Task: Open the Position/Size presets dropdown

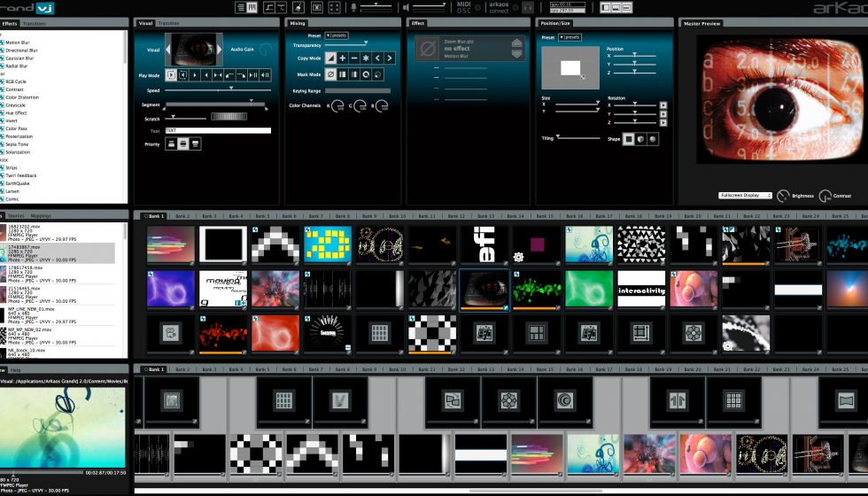Action: tap(570, 37)
